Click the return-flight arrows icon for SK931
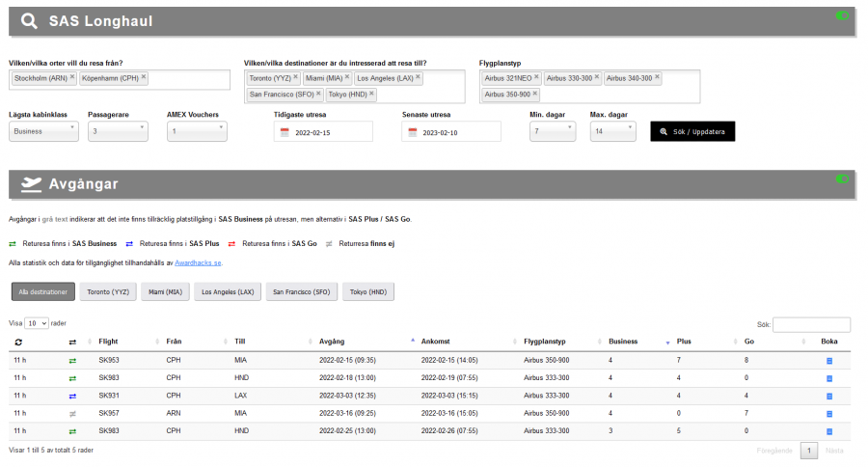The image size is (868, 467). click(x=72, y=395)
